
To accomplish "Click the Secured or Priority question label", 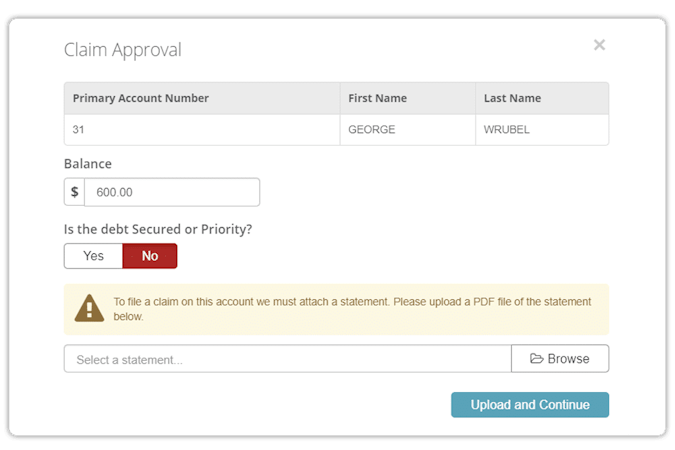I will (158, 229).
